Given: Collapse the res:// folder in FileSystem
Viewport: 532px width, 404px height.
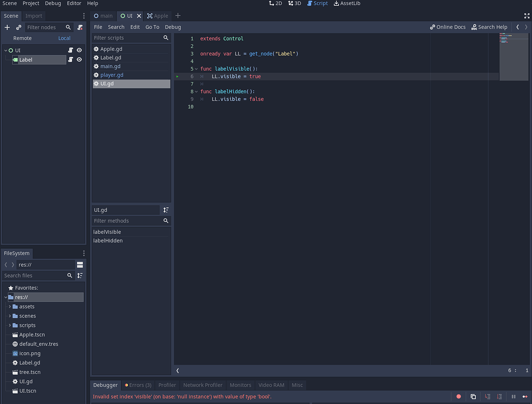Looking at the screenshot, I should pyautogui.click(x=6, y=297).
